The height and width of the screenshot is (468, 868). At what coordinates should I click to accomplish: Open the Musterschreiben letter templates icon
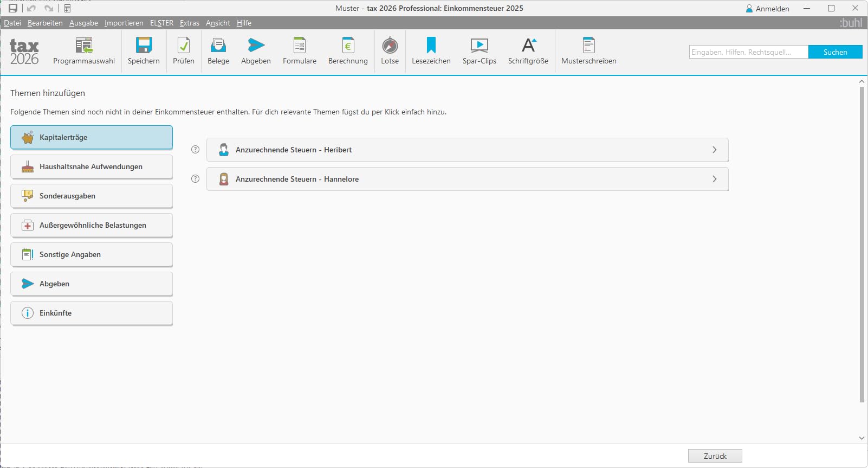pos(589,46)
